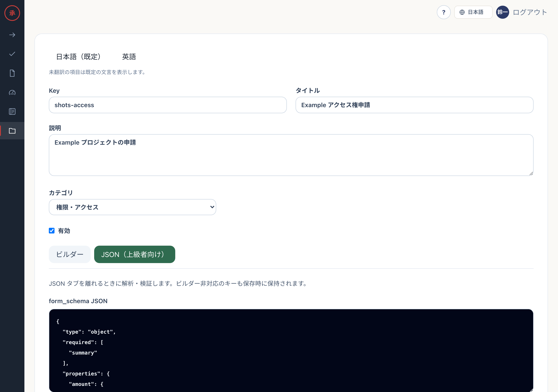Click the red 承 app logo
Viewport: 558px width, 392px height.
[x=12, y=13]
